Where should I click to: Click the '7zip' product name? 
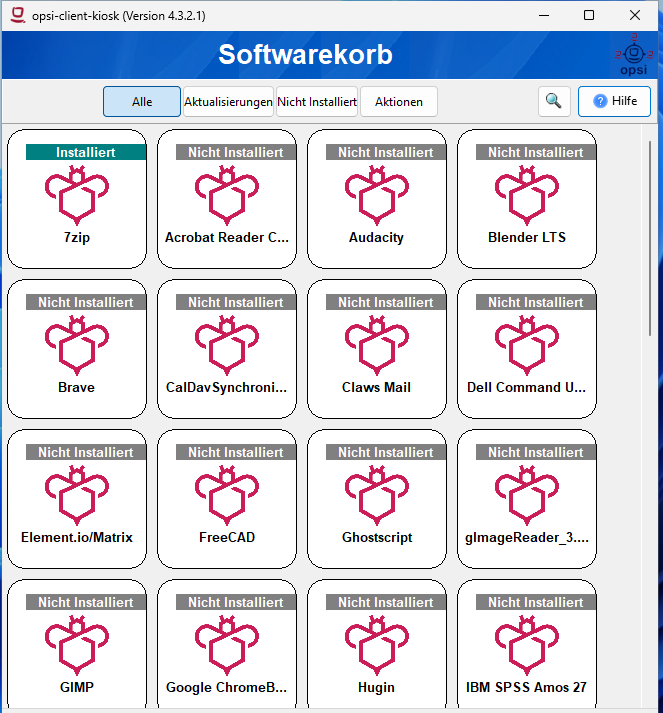pos(76,237)
